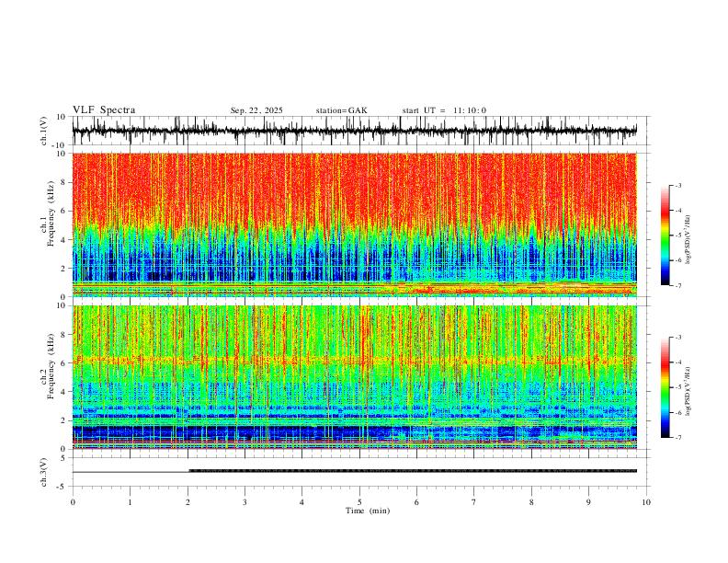
Task: Click the ch.1 color bar 'log(PSD)' label
Action: [688, 240]
